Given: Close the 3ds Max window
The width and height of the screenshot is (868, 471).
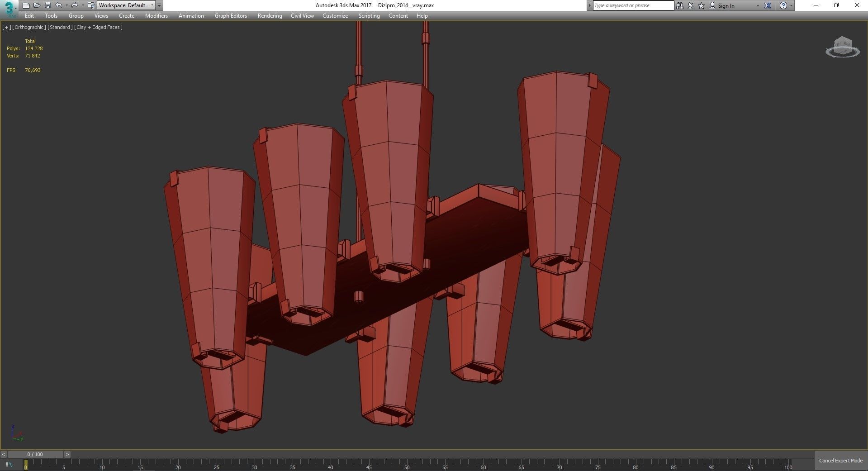Looking at the screenshot, I should [857, 5].
